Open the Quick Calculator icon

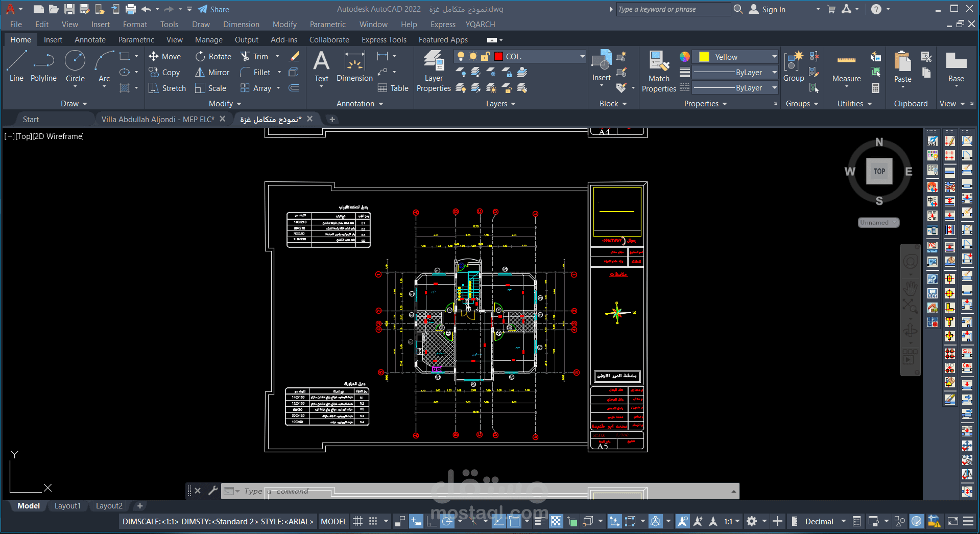875,88
